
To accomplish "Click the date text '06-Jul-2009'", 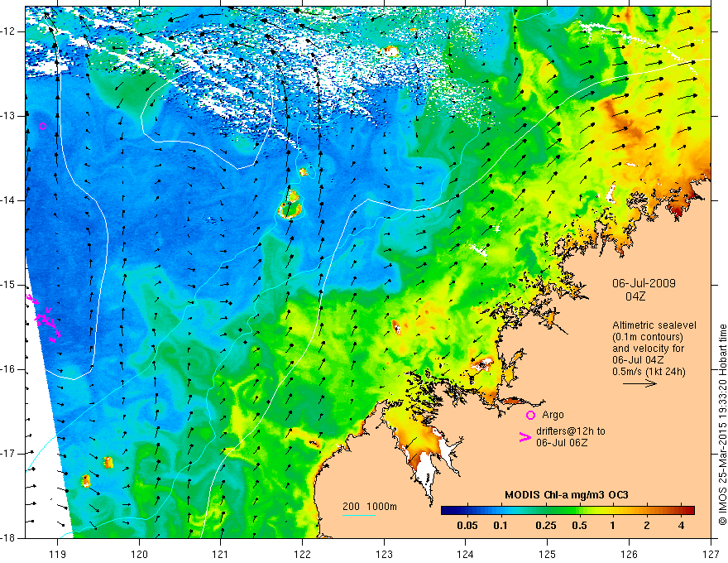I will pos(644,283).
